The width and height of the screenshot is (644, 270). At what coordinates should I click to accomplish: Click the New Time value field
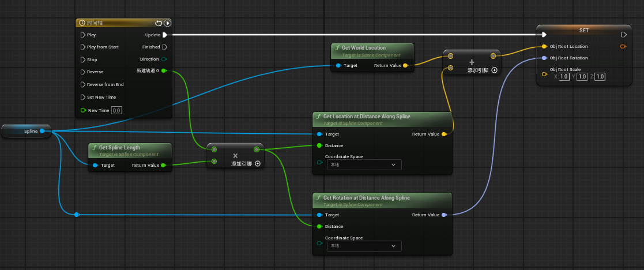pos(116,110)
